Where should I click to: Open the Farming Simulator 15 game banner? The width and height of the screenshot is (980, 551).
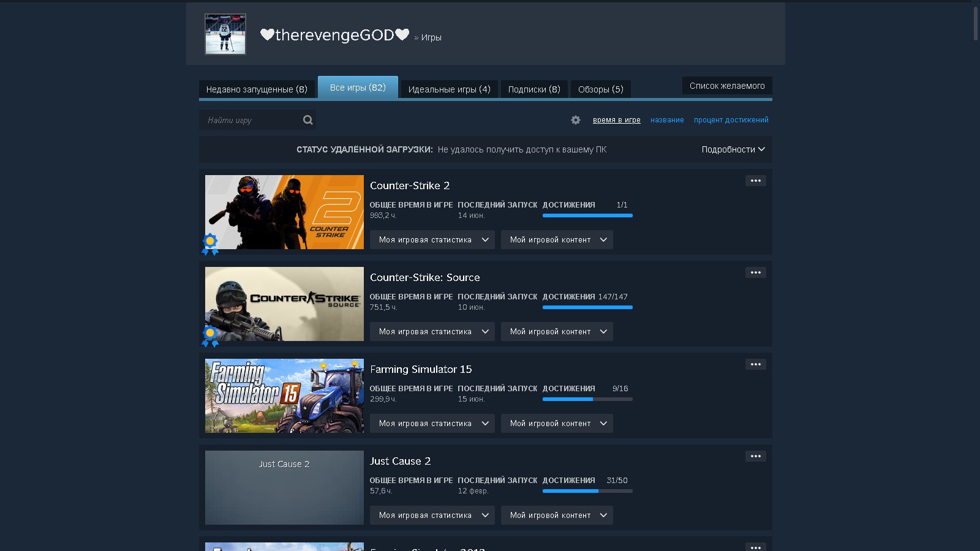[284, 395]
